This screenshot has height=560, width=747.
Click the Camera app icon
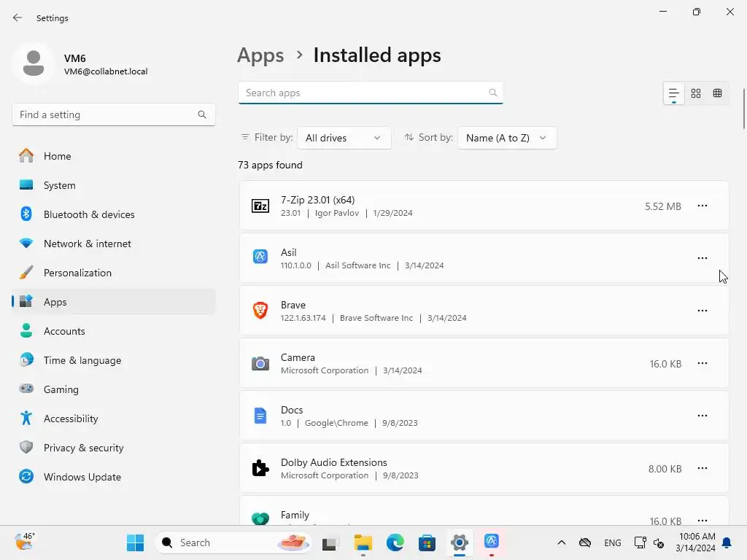click(260, 363)
